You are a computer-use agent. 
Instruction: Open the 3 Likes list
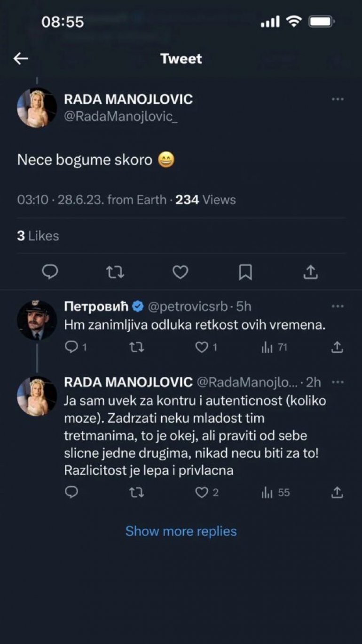[x=38, y=236]
